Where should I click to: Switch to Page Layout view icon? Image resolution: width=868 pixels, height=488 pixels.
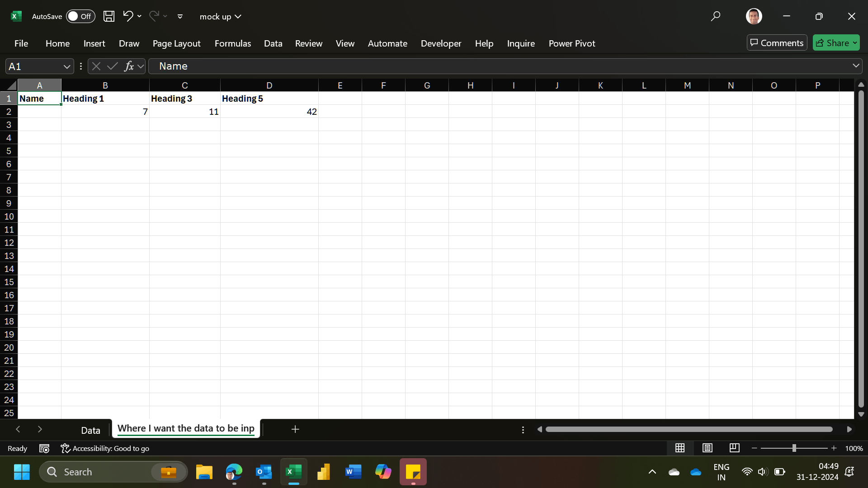point(708,448)
